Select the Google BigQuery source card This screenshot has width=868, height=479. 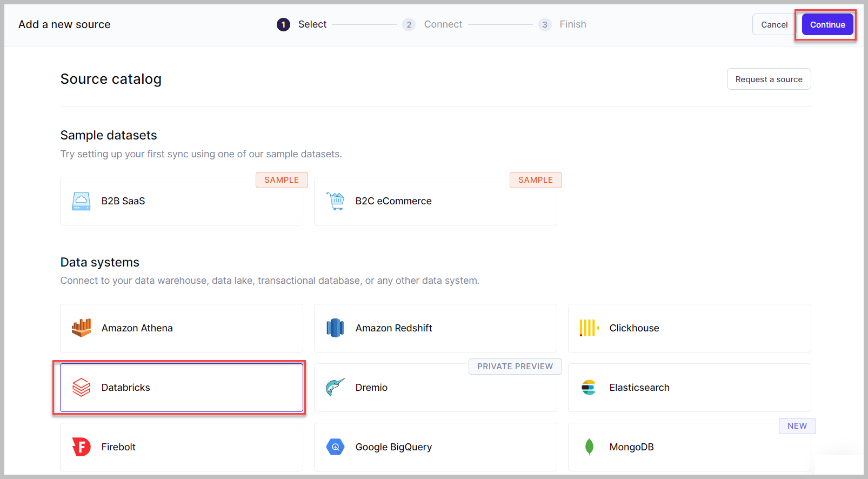point(435,447)
